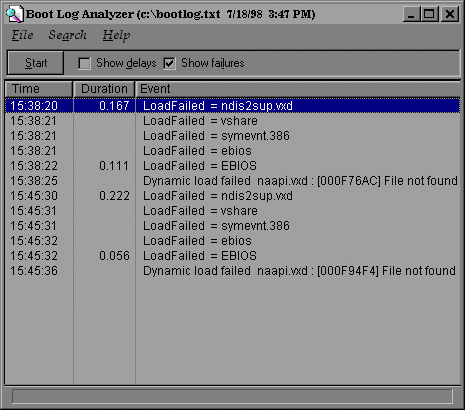Close the Boot Log Analyzer window
The image size is (465, 410).
tap(450, 14)
